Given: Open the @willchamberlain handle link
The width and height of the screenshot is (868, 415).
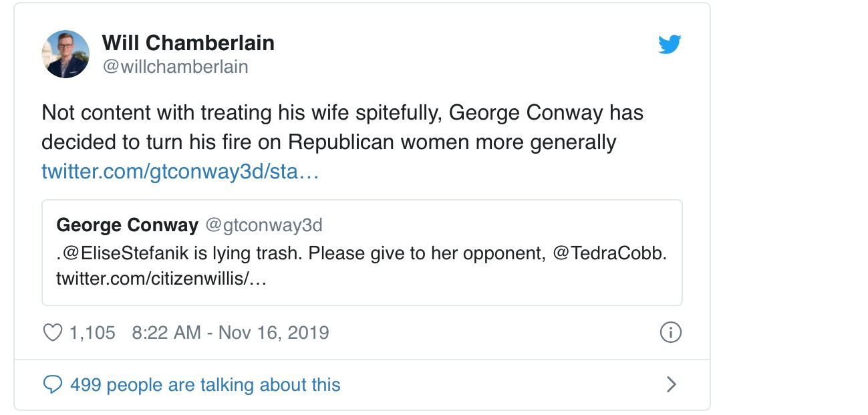Looking at the screenshot, I should tap(174, 67).
